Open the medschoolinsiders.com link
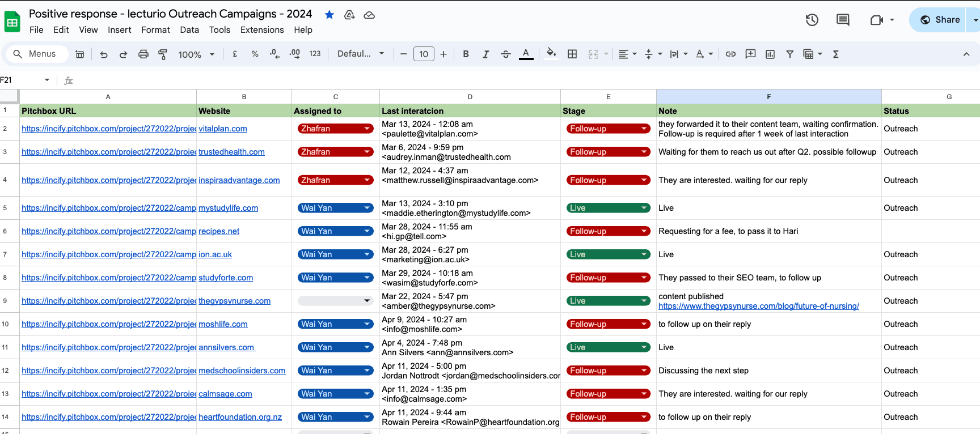The height and width of the screenshot is (434, 980). 242,371
